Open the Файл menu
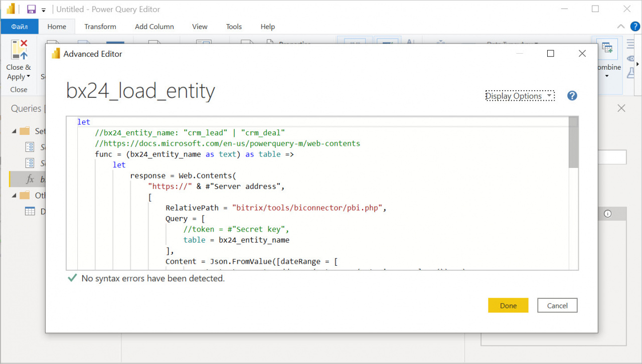 (x=20, y=27)
